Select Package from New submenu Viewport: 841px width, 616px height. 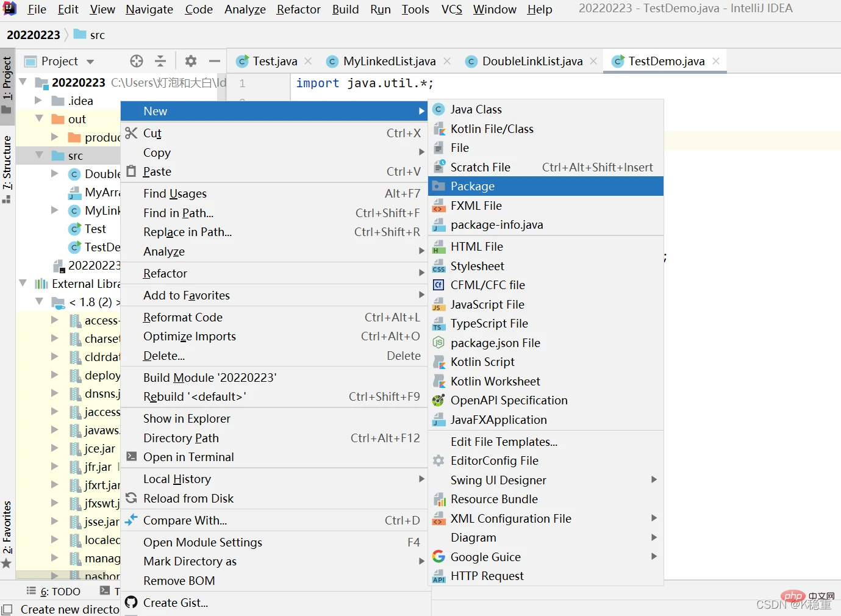(473, 187)
